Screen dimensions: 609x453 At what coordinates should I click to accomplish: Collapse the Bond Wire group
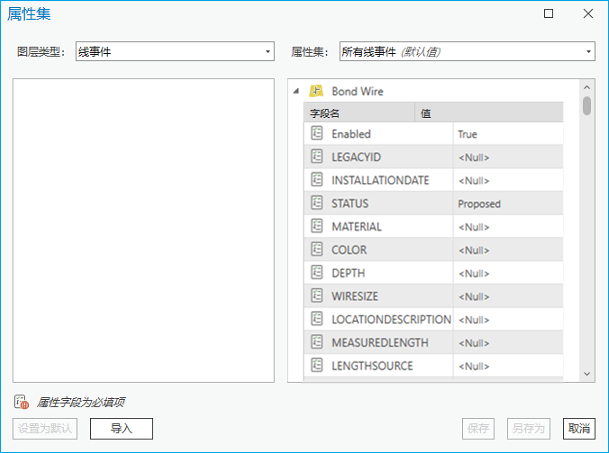(x=296, y=91)
